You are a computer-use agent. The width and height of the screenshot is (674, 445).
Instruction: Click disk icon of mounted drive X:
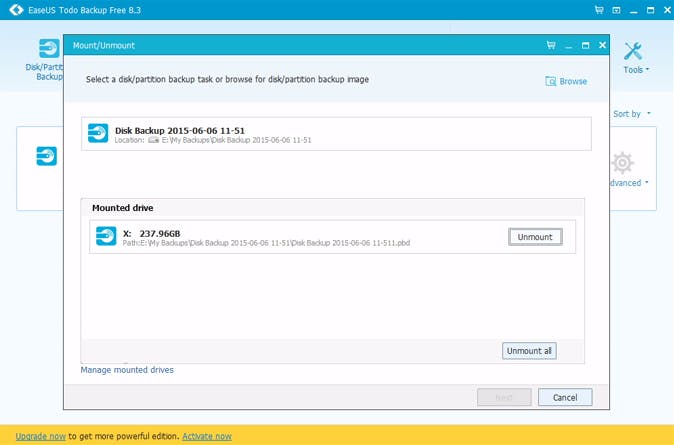[x=106, y=236]
